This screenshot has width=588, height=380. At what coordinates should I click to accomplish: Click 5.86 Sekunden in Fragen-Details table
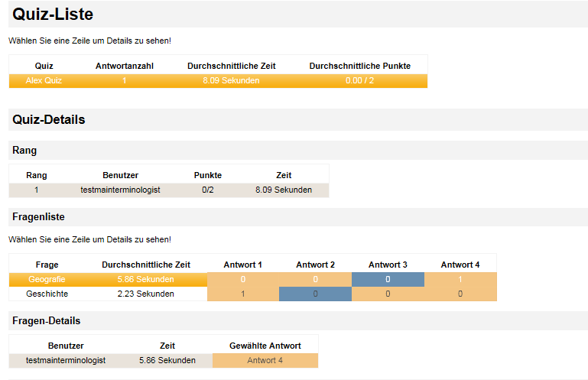(x=167, y=360)
